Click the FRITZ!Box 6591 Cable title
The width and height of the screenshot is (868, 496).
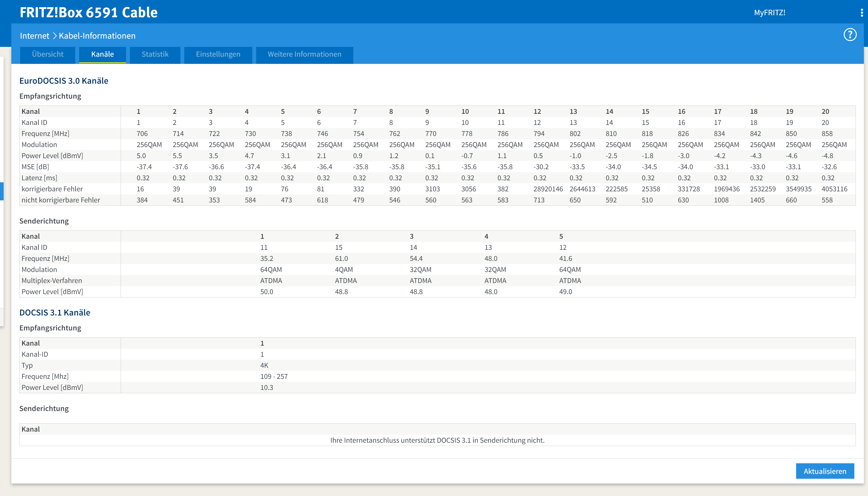[x=89, y=13]
